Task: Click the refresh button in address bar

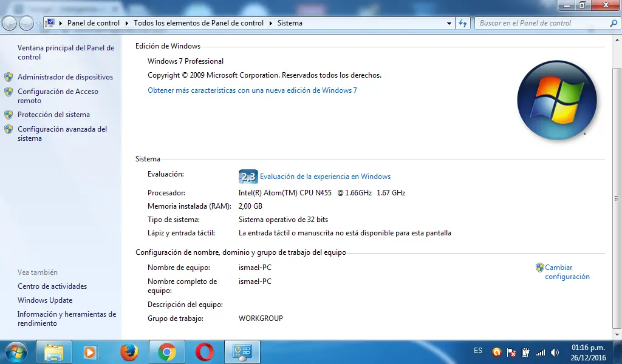Action: (x=462, y=24)
